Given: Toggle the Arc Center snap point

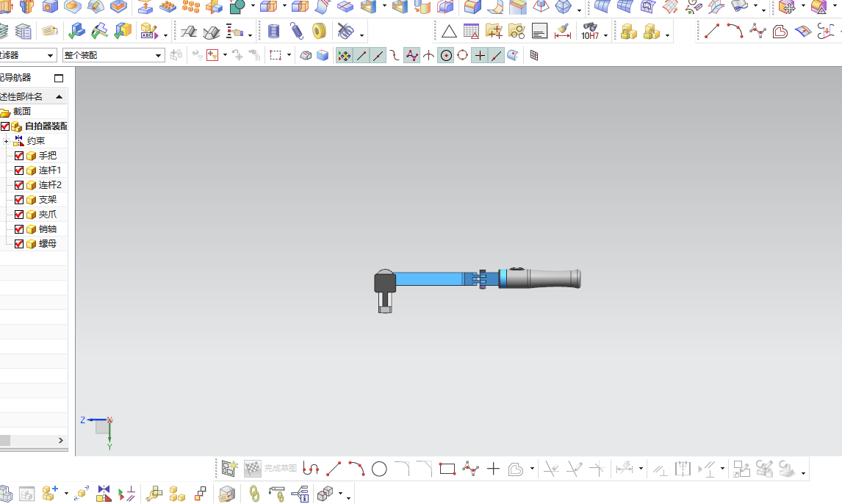Looking at the screenshot, I should [446, 55].
